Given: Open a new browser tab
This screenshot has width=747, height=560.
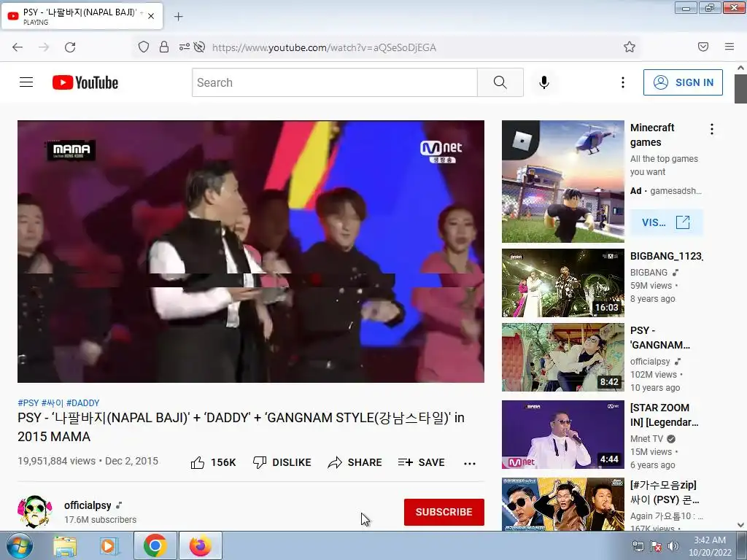Looking at the screenshot, I should tap(178, 17).
